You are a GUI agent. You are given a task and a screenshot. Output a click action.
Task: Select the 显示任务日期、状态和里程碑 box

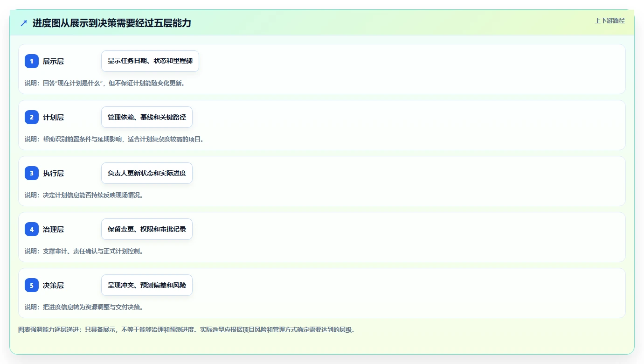[x=150, y=61]
